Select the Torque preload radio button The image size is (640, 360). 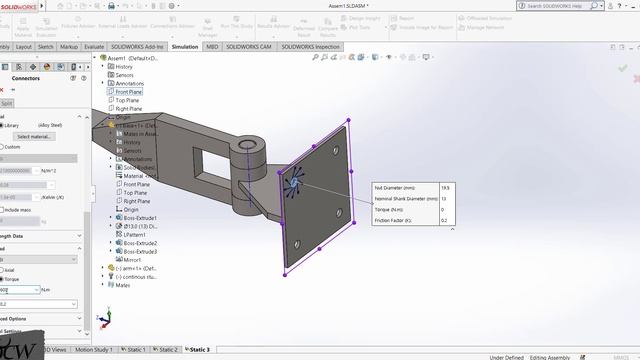(1, 279)
